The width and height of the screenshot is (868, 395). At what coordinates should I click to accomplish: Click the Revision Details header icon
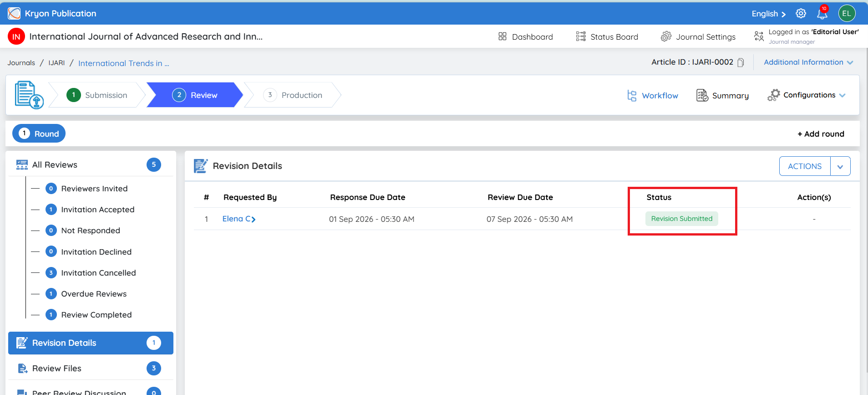point(201,166)
